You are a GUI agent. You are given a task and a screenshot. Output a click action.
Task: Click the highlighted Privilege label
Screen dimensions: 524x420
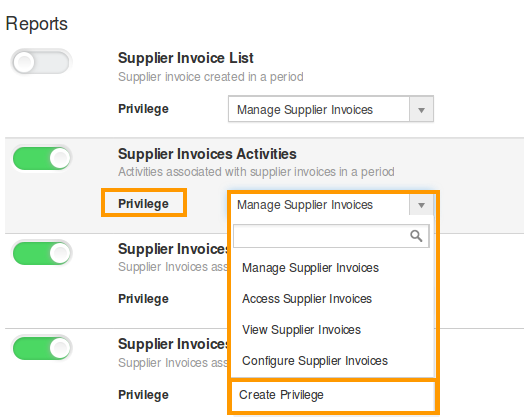143,203
